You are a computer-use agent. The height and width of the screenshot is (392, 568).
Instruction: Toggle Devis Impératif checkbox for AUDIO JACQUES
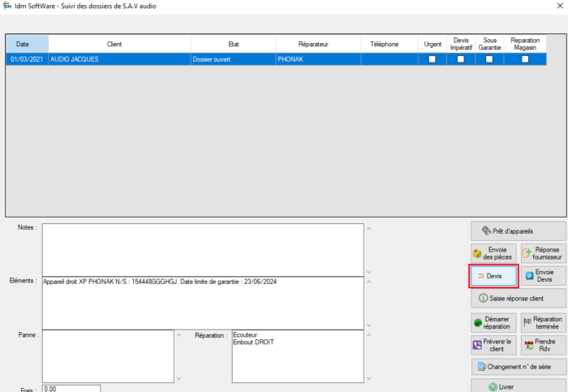tap(460, 59)
